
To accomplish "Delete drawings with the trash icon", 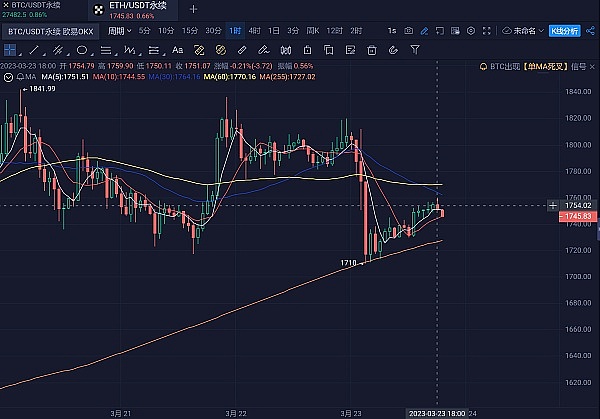I will (372, 50).
